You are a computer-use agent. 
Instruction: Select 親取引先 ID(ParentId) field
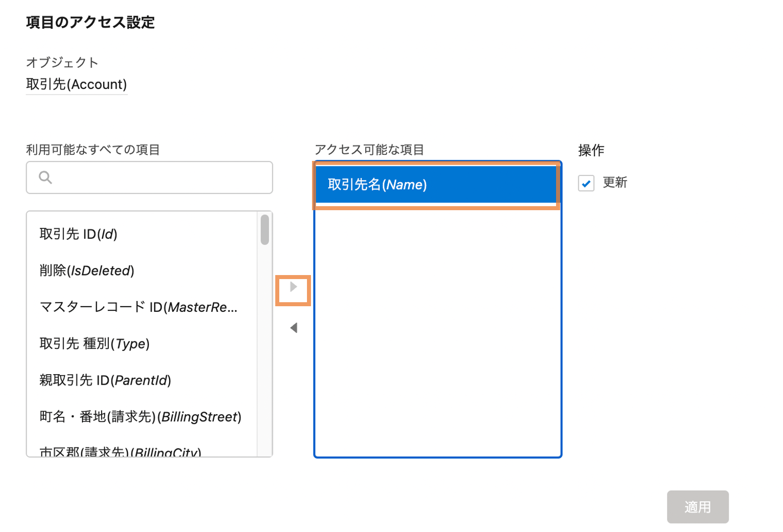[x=142, y=381]
